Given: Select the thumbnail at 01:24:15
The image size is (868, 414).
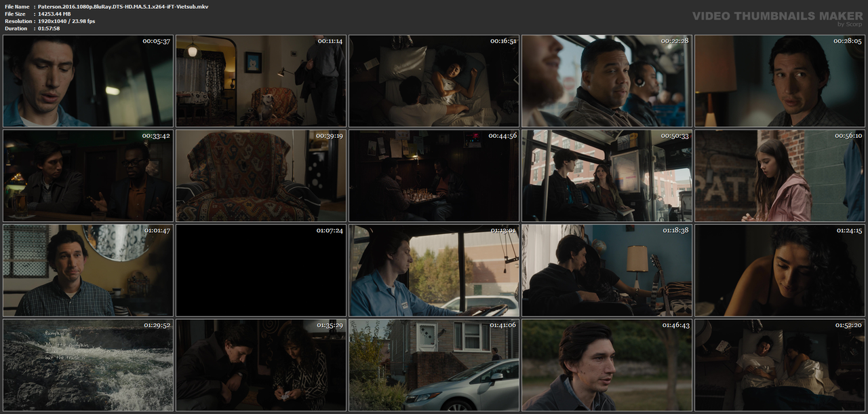Looking at the screenshot, I should click(780, 271).
